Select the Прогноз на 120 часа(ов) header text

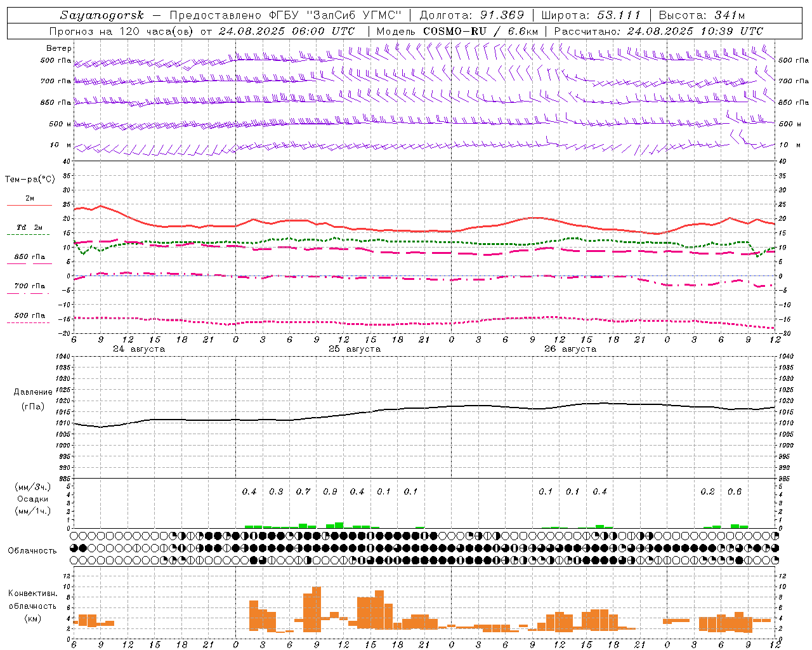coord(122,31)
